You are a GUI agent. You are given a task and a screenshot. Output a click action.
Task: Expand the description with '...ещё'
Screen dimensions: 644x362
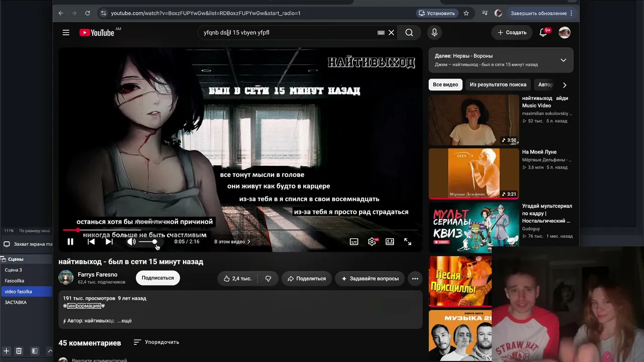coord(125,321)
